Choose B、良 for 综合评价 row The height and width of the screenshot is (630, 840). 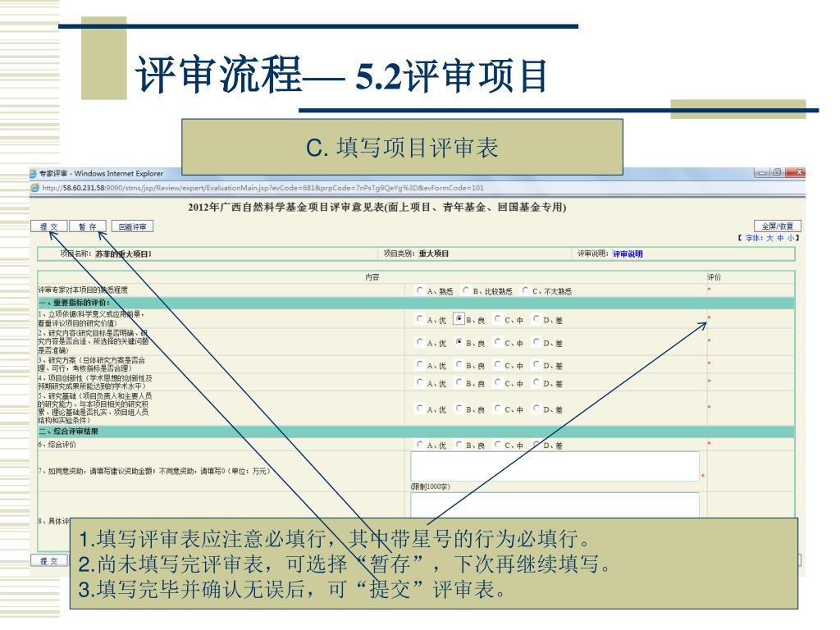click(459, 444)
